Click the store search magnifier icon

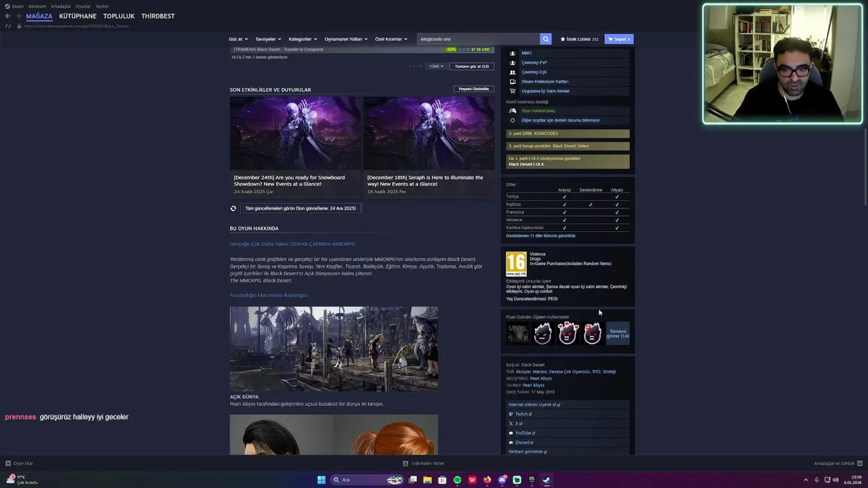coord(545,39)
